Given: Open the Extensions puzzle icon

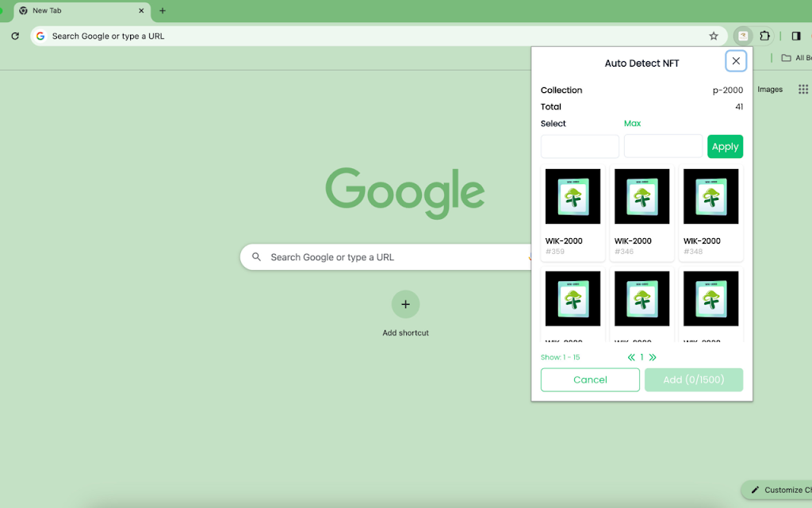Looking at the screenshot, I should pyautogui.click(x=764, y=36).
